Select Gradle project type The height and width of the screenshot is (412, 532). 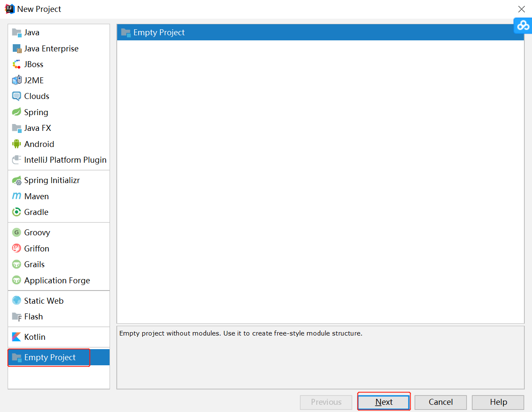point(59,212)
